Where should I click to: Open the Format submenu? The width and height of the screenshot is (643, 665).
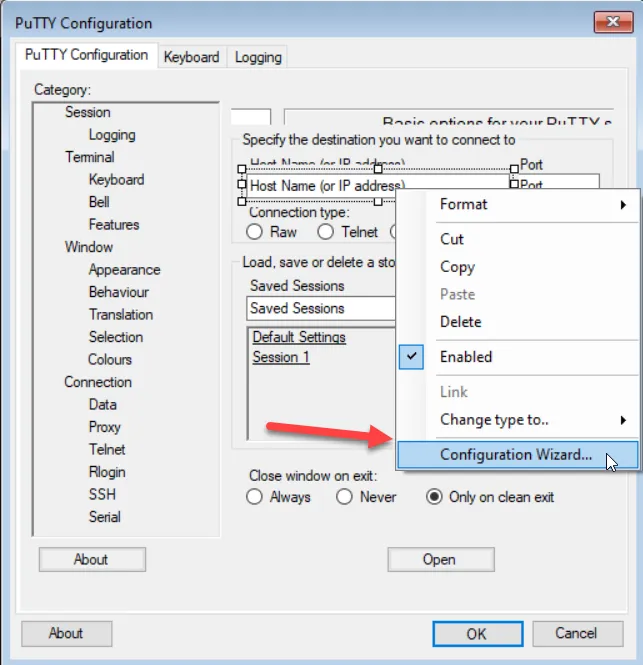click(518, 205)
